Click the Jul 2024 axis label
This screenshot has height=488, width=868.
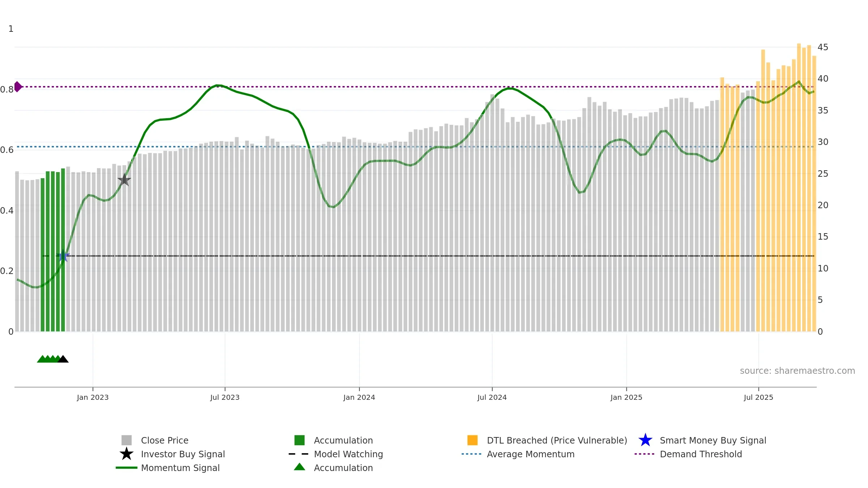coord(492,397)
